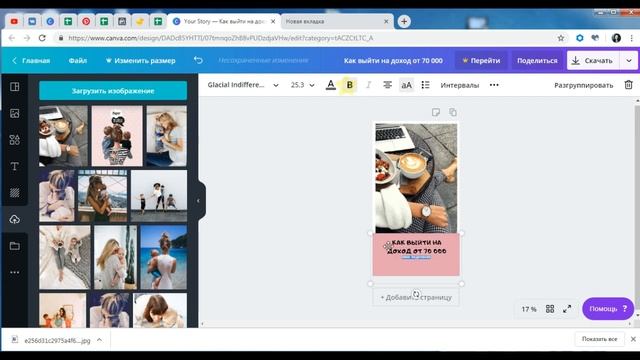The image size is (640, 360).
Task: Open grid view of pages
Action: click(x=550, y=309)
